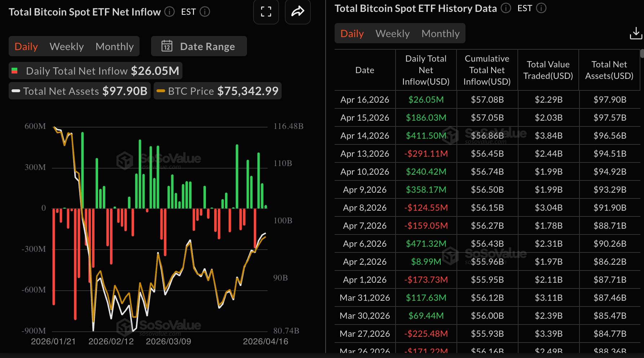Toggle Daily Total Net Inflow series

click(96, 71)
